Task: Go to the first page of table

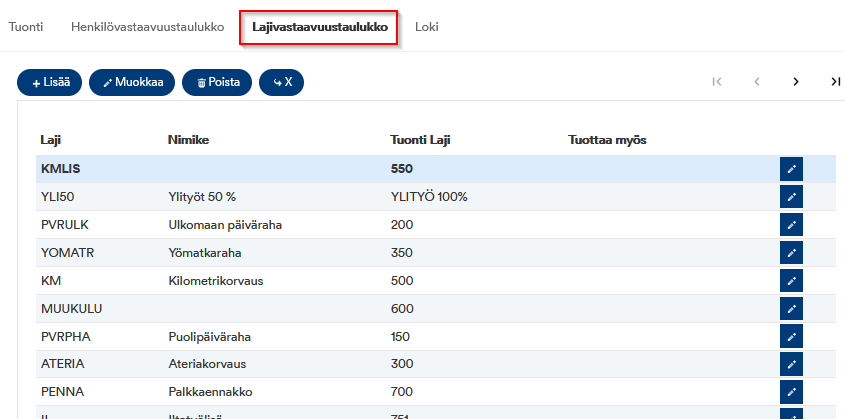Action: [717, 81]
